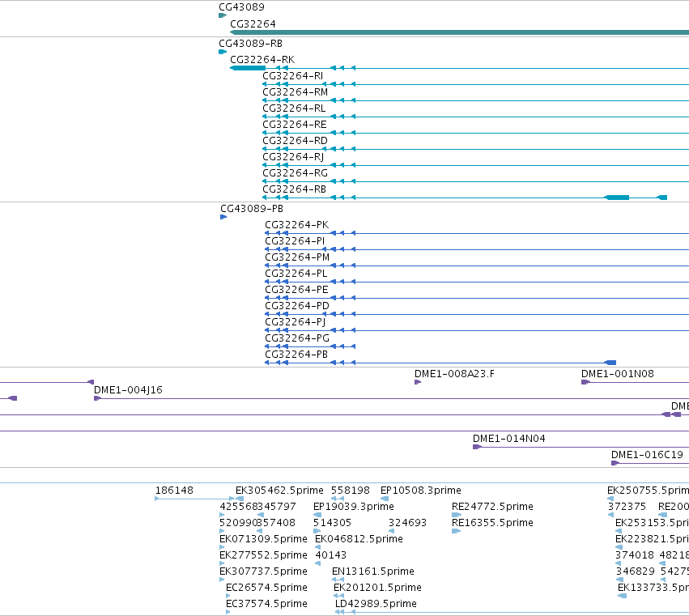Select EST LD42989.5prime
689x616 pixels.
click(x=376, y=604)
